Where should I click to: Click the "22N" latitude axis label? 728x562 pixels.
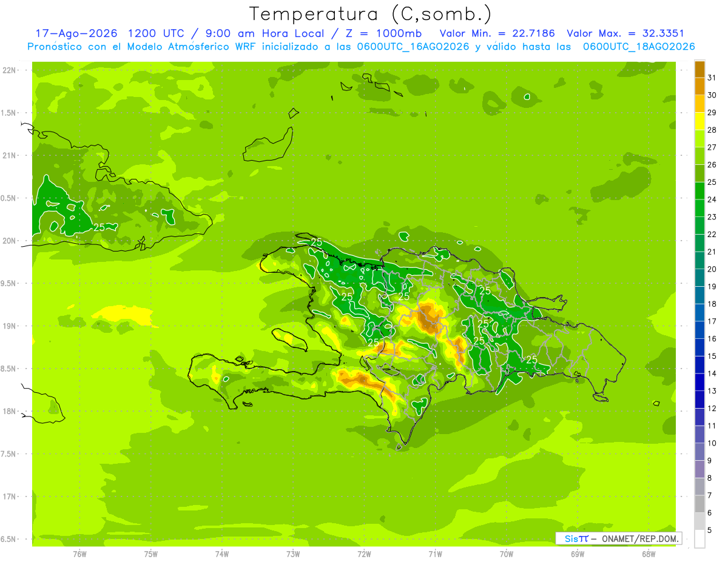coord(10,70)
